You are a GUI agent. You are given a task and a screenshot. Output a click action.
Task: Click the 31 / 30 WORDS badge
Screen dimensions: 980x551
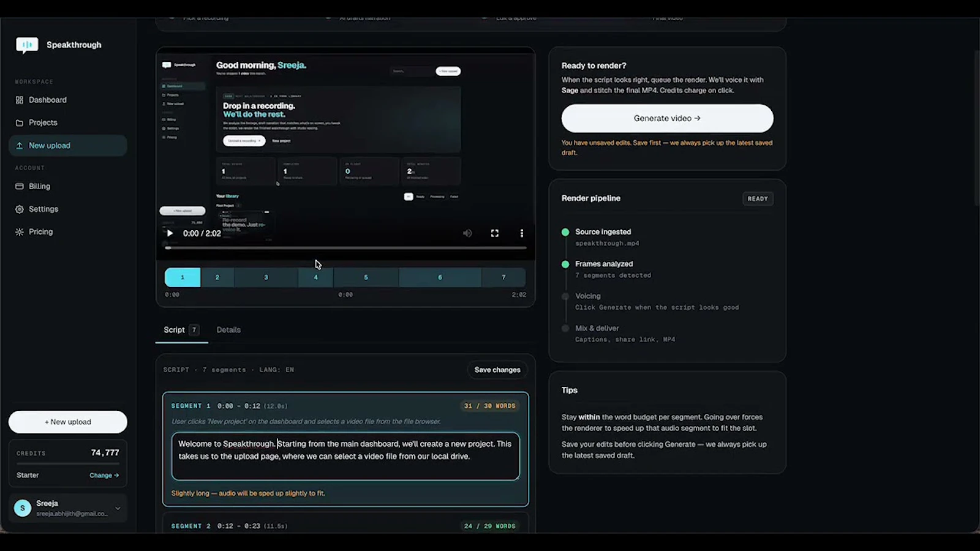(x=489, y=406)
